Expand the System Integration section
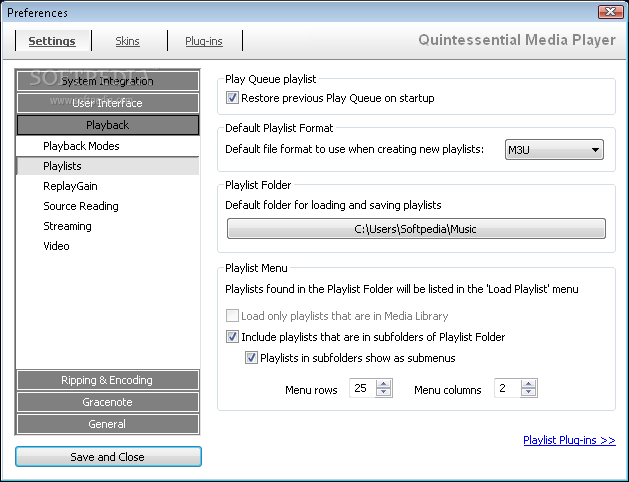The image size is (629, 482). 108,81
